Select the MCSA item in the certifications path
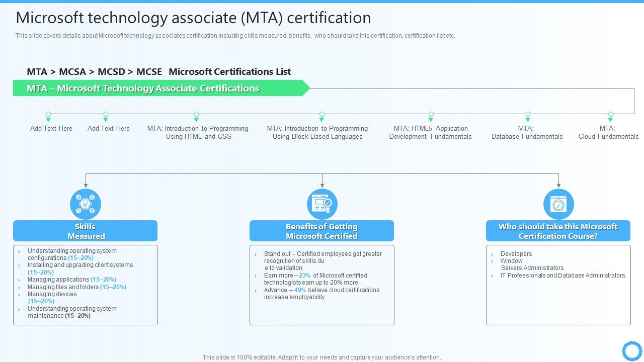 72,71
